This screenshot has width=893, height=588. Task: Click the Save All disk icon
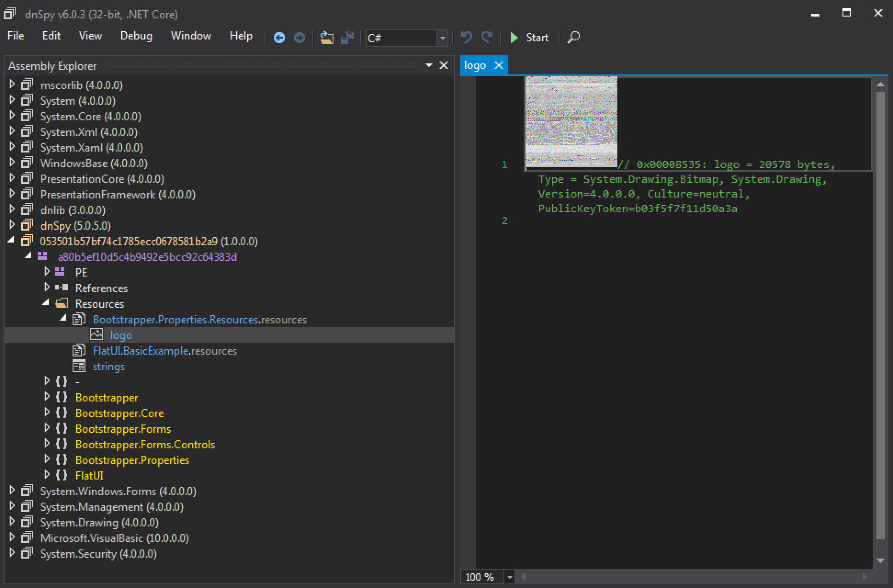[347, 38]
